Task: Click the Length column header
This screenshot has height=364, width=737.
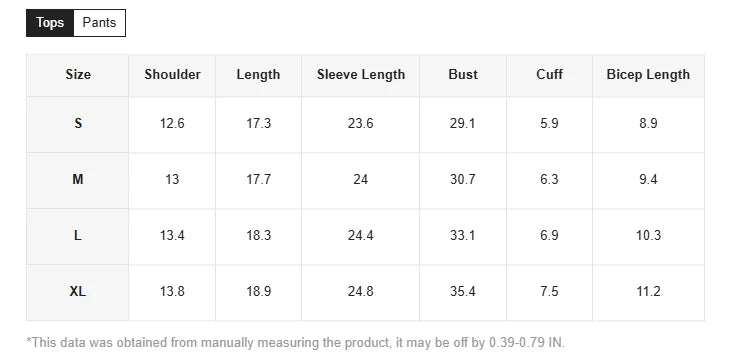Action: point(259,75)
